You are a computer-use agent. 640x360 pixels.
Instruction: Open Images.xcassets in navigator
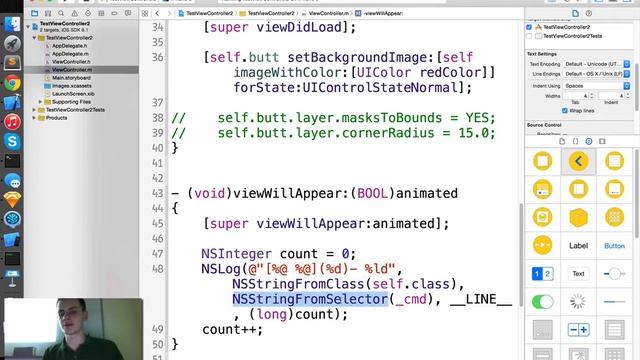point(71,86)
